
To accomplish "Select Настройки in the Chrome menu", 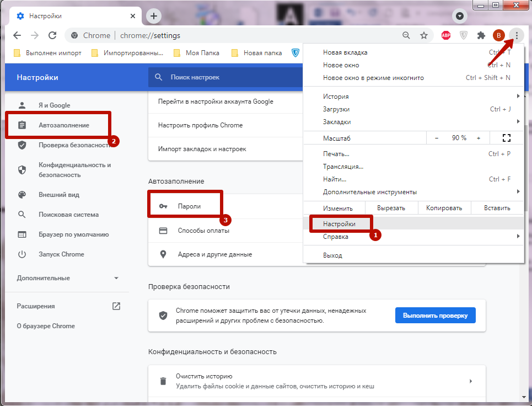I will 339,224.
